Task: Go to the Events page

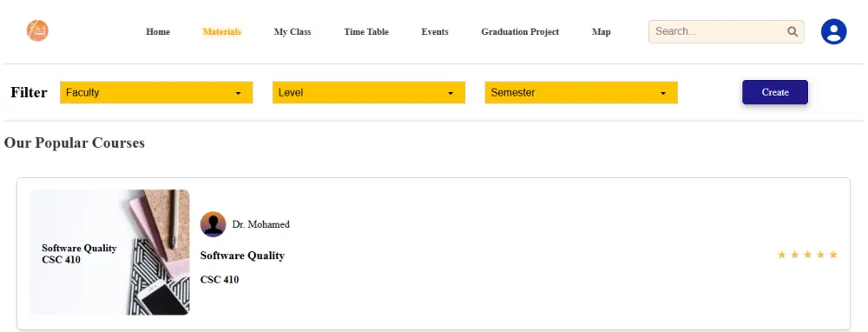Action: (x=435, y=31)
